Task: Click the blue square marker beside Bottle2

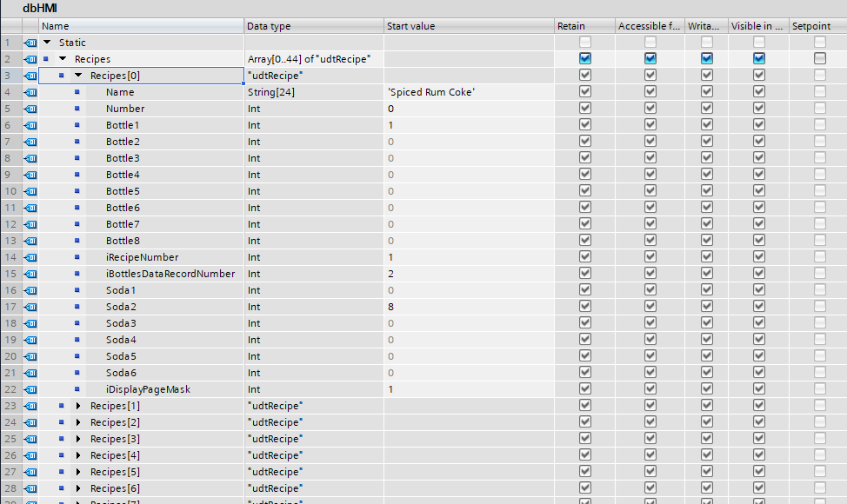Action: pos(77,142)
